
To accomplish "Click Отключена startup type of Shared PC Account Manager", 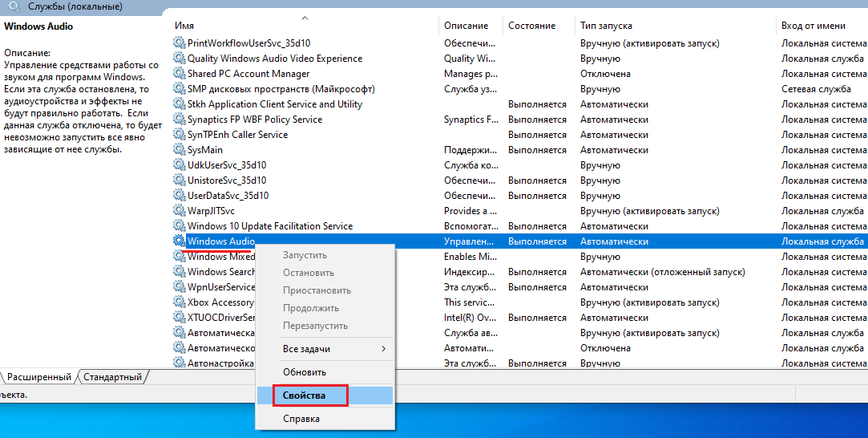I will [x=605, y=74].
